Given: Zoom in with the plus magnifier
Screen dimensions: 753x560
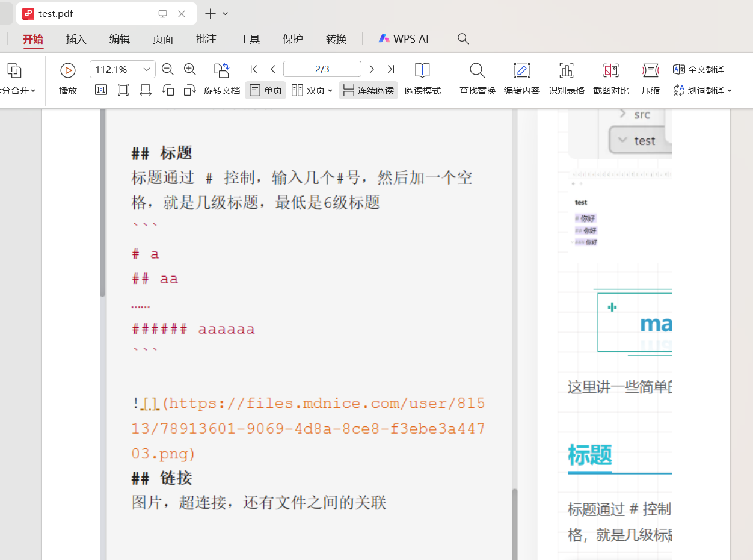Looking at the screenshot, I should pyautogui.click(x=190, y=70).
